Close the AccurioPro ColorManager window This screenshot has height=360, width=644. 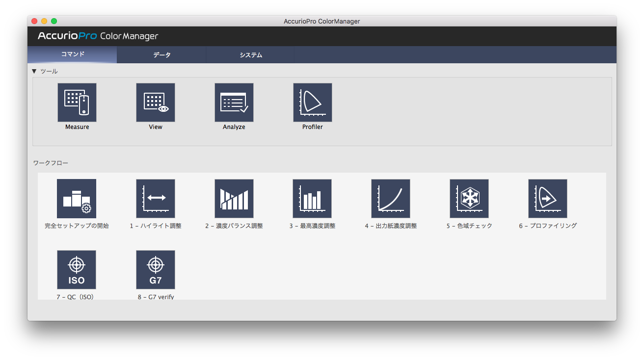pos(34,21)
